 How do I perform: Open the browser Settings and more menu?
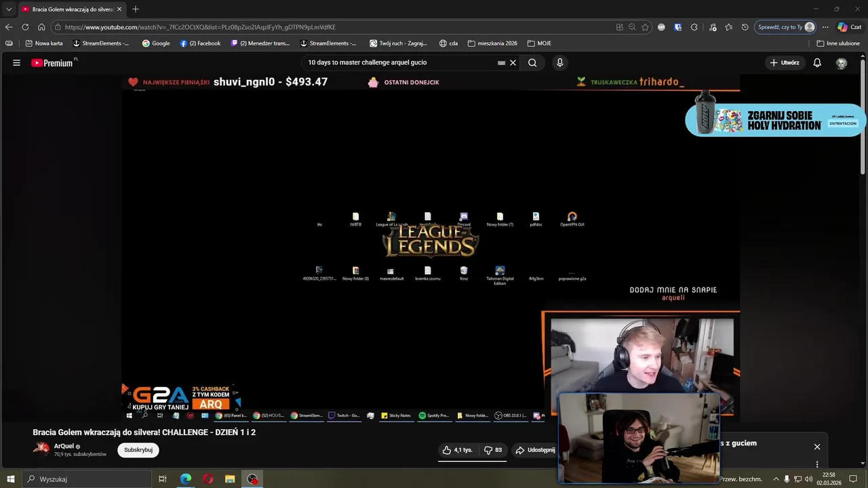pyautogui.click(x=825, y=27)
